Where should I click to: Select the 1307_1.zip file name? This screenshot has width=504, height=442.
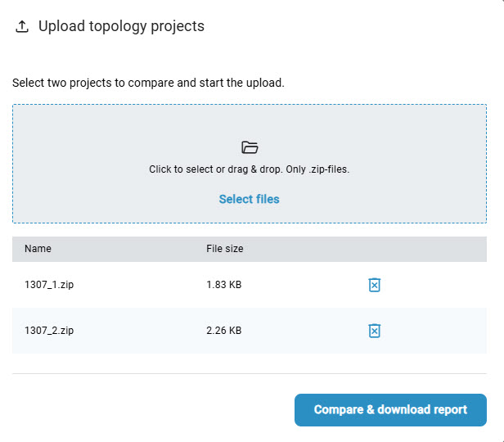coord(49,285)
